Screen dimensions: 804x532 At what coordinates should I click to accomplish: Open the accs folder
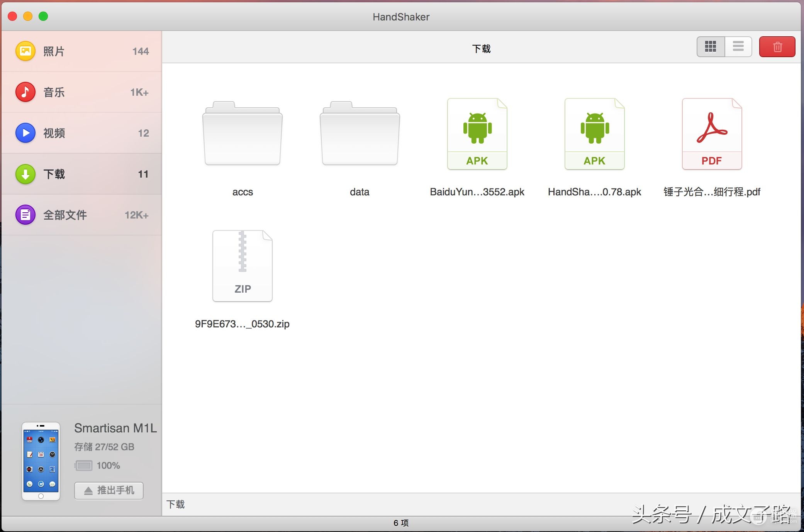[x=243, y=134]
